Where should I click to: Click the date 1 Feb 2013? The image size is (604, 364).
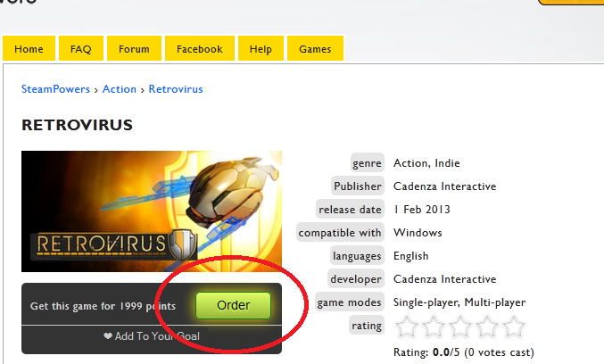pos(422,210)
